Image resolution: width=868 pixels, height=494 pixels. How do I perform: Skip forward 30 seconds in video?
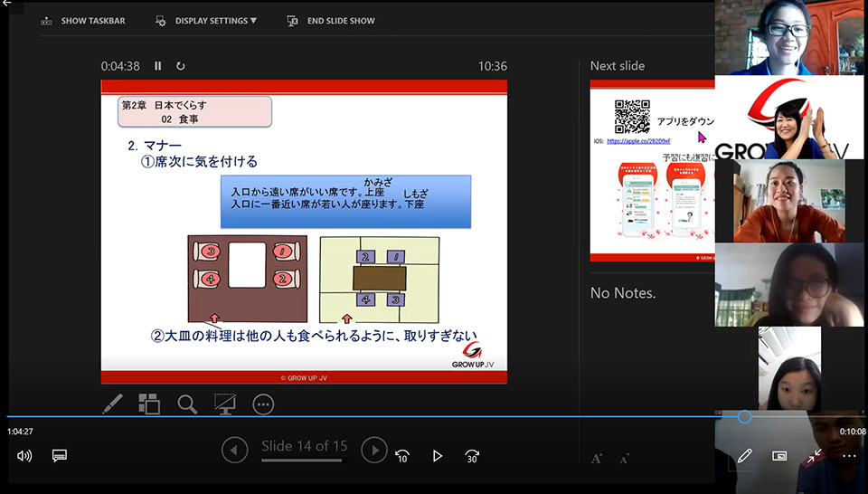(472, 456)
